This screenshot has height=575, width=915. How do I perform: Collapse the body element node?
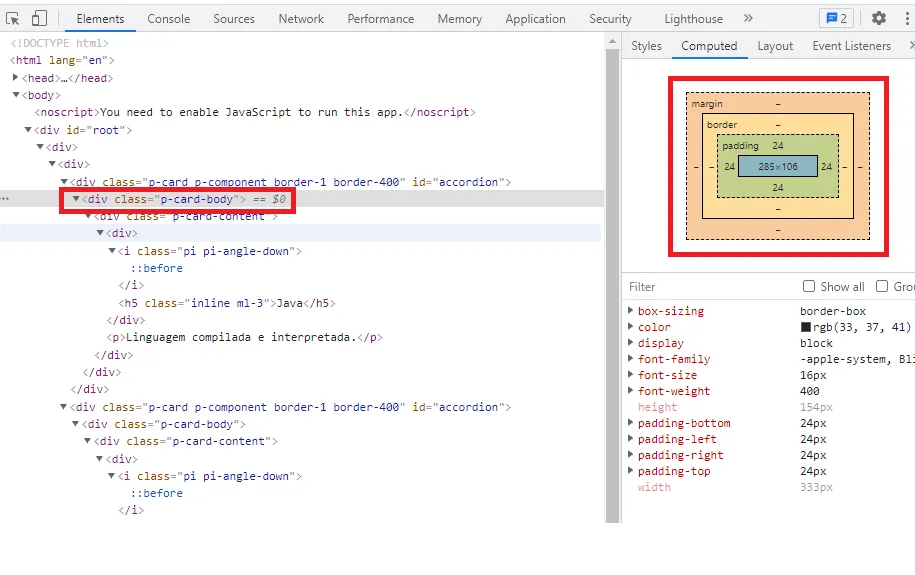(x=16, y=95)
